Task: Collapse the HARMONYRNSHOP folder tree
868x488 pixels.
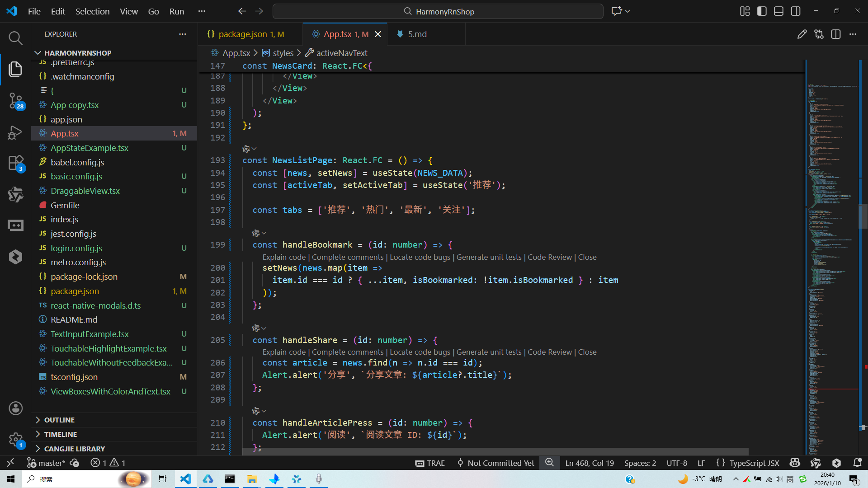Action: (x=77, y=53)
